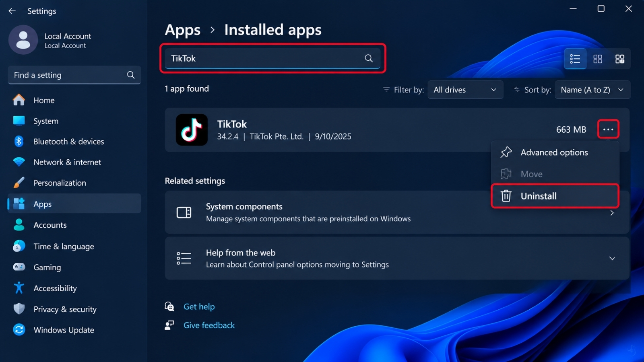Image resolution: width=644 pixels, height=362 pixels.
Task: Select the Move menu entry
Action: pyautogui.click(x=555, y=174)
